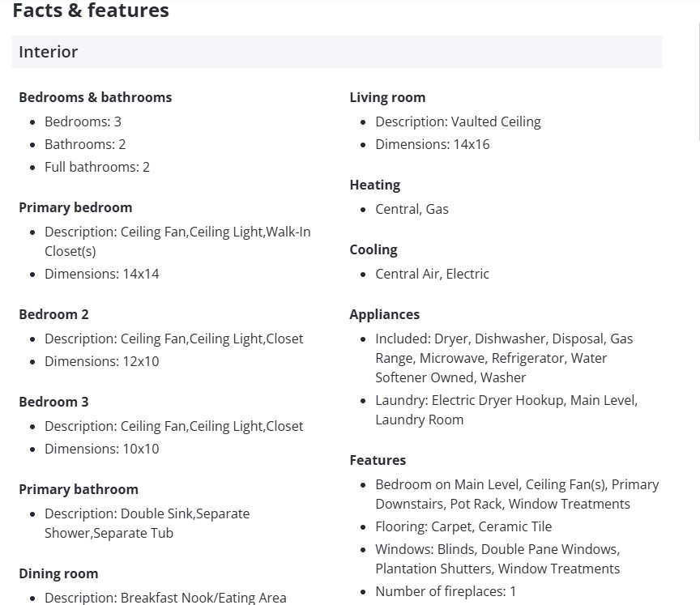
Task: Select Primary bedroom Dimensions: 14x14 text
Action: [x=102, y=274]
